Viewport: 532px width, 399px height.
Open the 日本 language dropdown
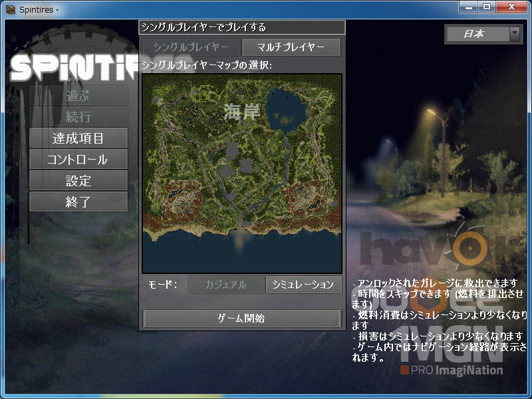point(482,34)
